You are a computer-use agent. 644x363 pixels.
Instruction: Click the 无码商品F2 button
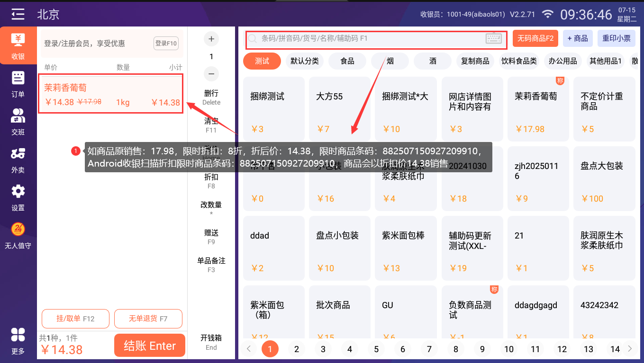click(535, 39)
